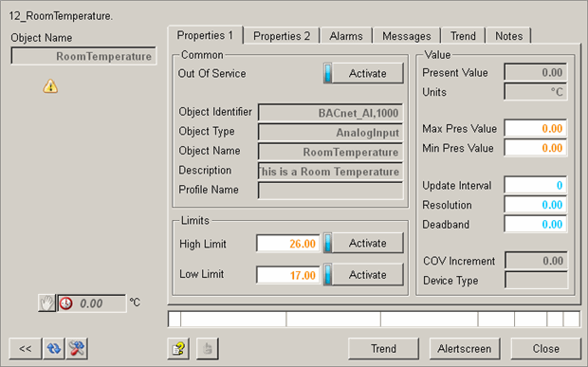Open the Alarms tab
The height and width of the screenshot is (367, 588).
[x=346, y=36]
